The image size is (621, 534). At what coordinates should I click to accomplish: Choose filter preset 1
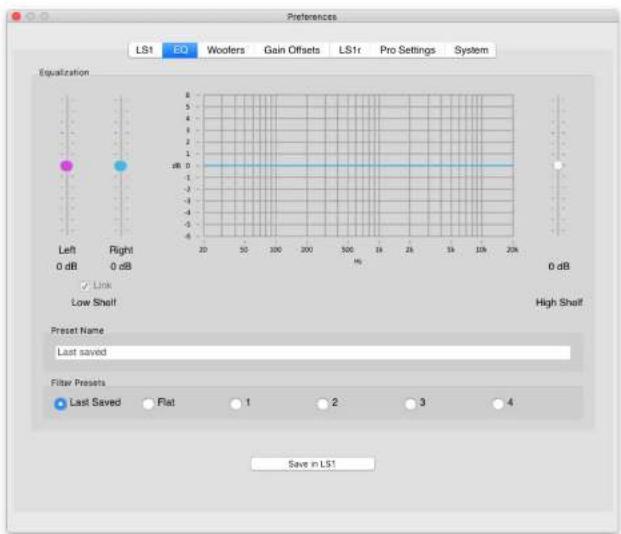coord(236,404)
